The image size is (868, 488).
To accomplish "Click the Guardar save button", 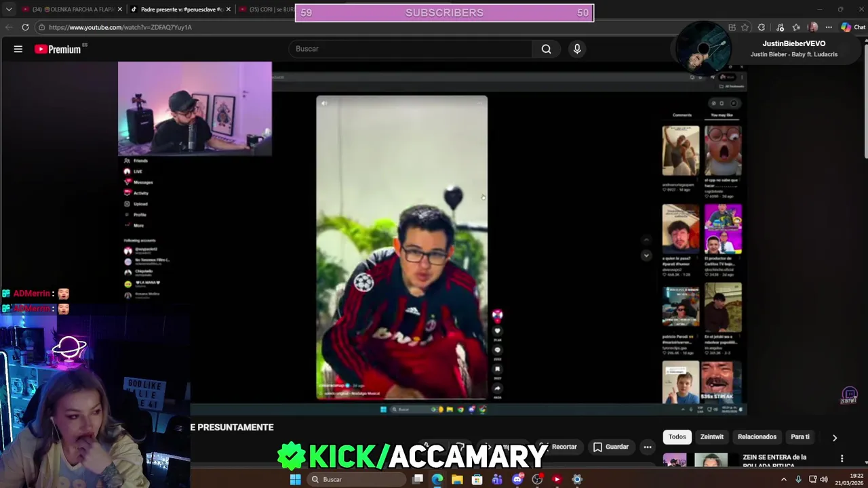I will pyautogui.click(x=611, y=447).
